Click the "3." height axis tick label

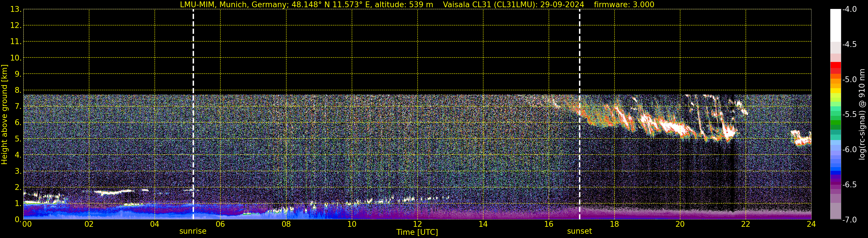(18, 171)
